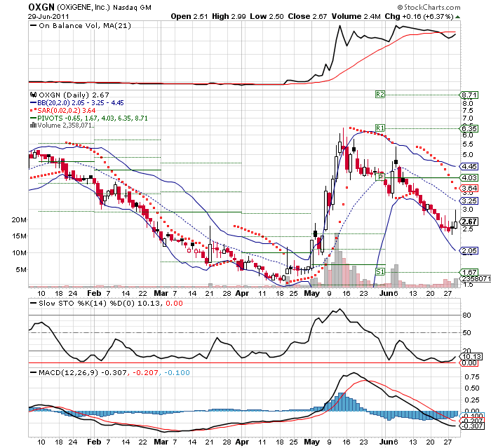Select the green P pivot marker box

coord(380,177)
